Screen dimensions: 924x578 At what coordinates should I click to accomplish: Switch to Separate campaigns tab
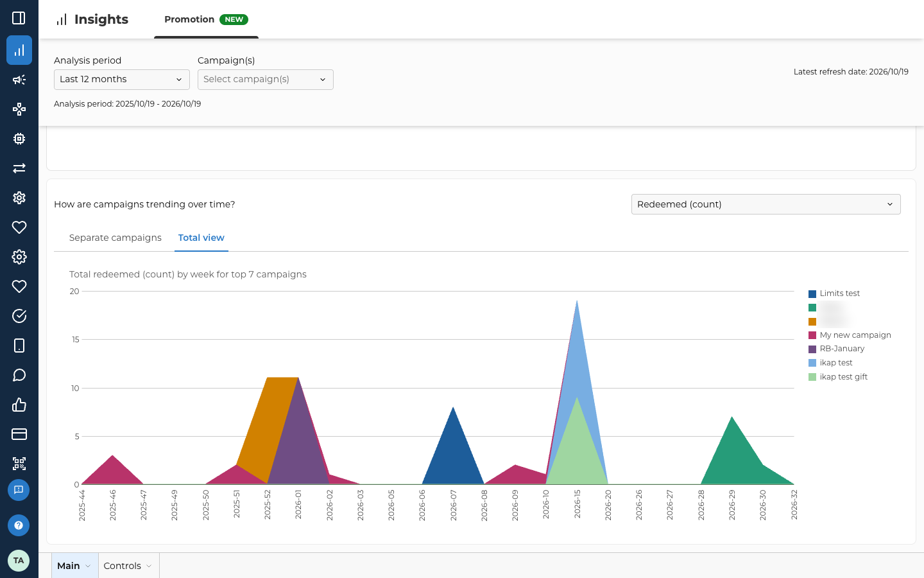pyautogui.click(x=116, y=238)
